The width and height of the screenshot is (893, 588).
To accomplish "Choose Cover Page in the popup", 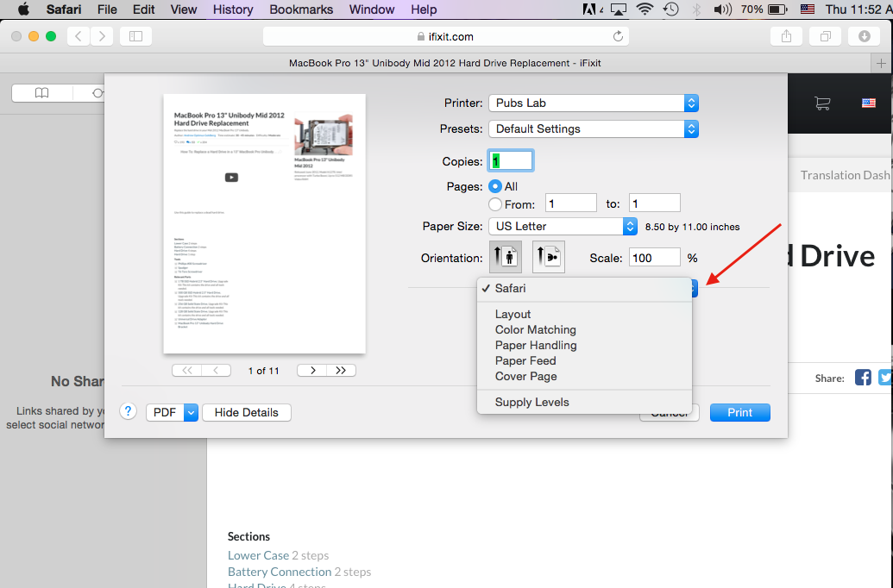I will point(584,376).
